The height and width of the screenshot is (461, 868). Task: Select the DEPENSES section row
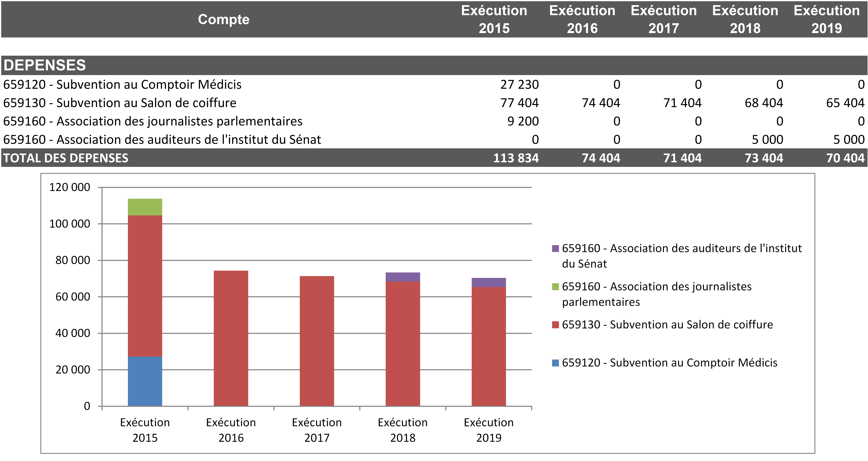tap(45, 65)
